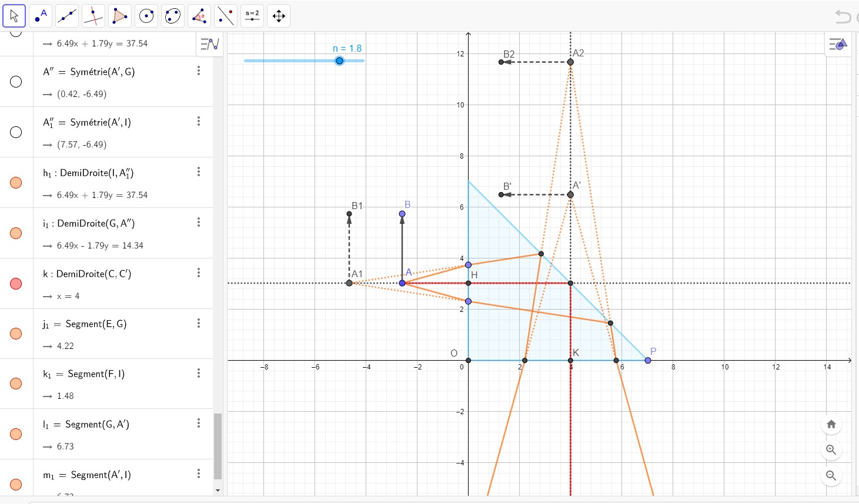Select the Polygon tool
Image resolution: width=859 pixels, height=504 pixels.
pyautogui.click(x=120, y=16)
